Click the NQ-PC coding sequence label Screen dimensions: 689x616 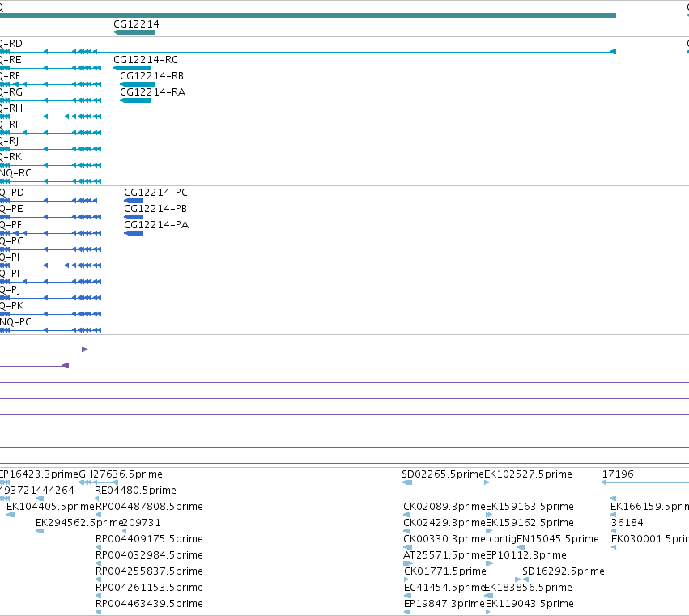click(15, 322)
